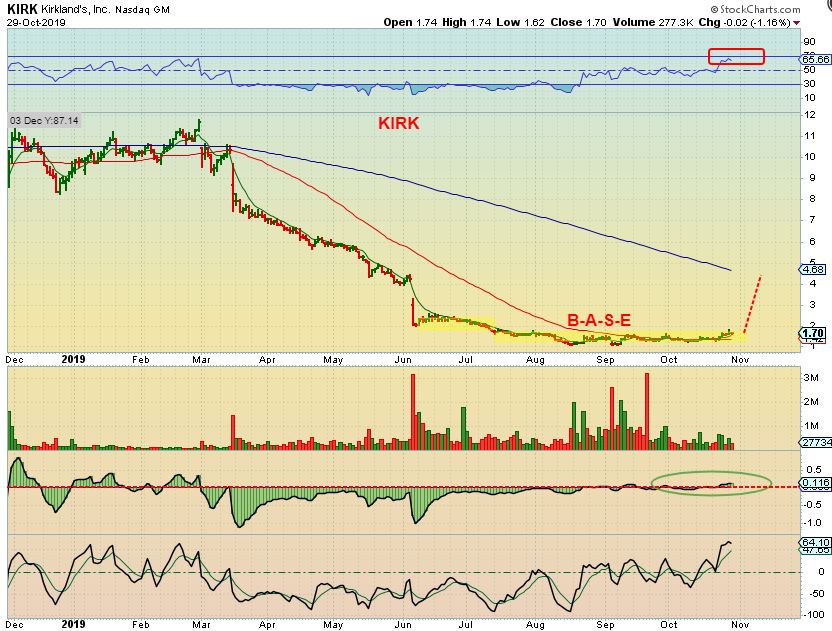Image resolution: width=832 pixels, height=631 pixels.
Task: Click the 65.66 RSI value tag
Action: tap(816, 59)
